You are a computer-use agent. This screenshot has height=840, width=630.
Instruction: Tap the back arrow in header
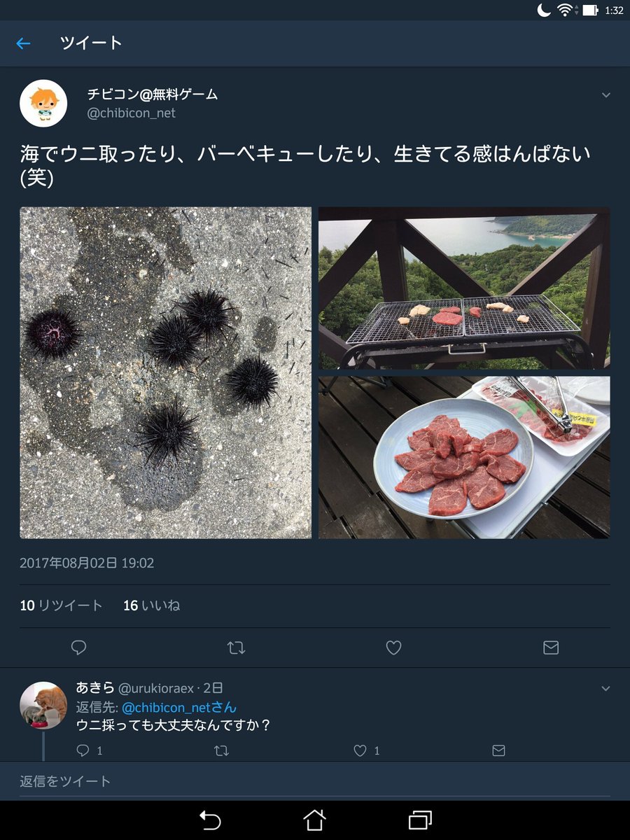(23, 43)
